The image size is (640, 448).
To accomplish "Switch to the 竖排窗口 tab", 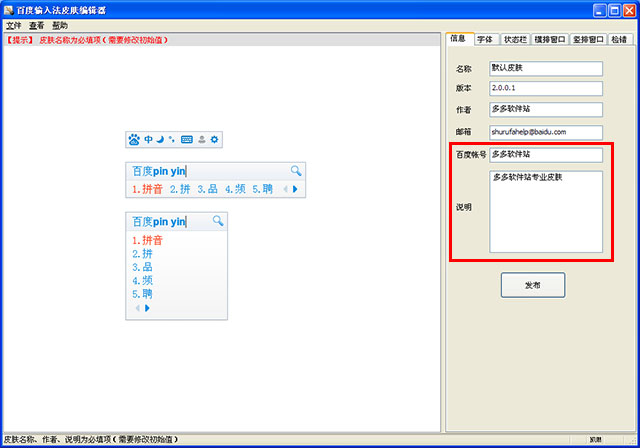I will (588, 40).
